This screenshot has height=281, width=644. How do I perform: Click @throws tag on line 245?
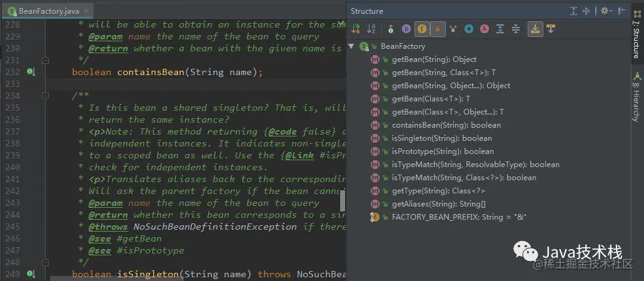point(108,227)
